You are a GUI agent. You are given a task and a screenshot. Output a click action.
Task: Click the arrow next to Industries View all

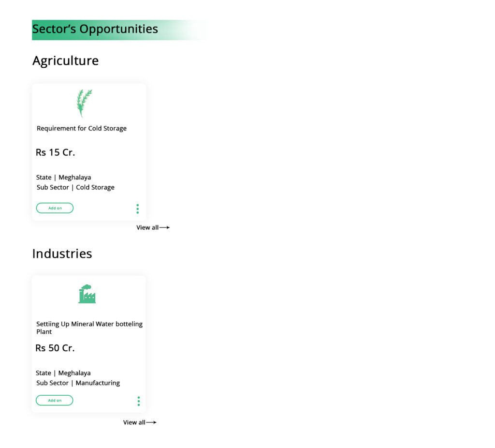(x=151, y=422)
